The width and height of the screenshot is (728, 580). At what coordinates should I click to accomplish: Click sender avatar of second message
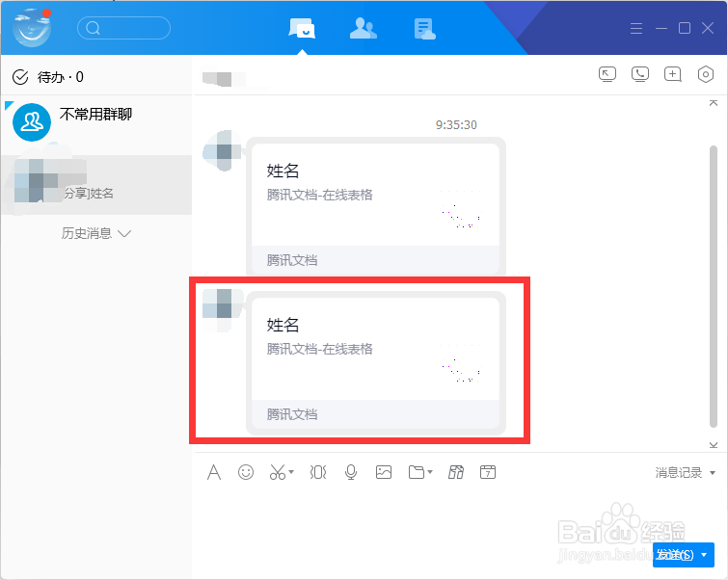tap(224, 308)
